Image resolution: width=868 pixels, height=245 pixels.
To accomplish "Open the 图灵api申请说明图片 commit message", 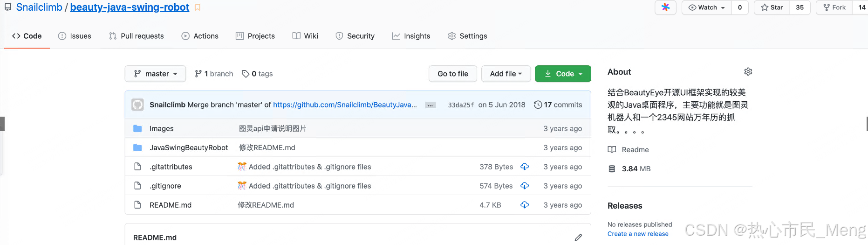I will coord(273,128).
